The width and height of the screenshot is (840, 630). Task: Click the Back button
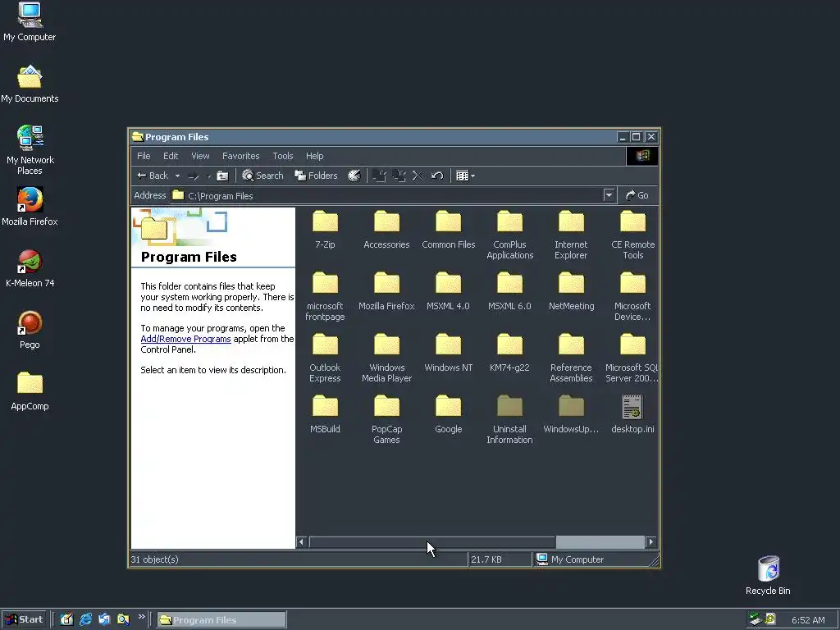pos(153,176)
